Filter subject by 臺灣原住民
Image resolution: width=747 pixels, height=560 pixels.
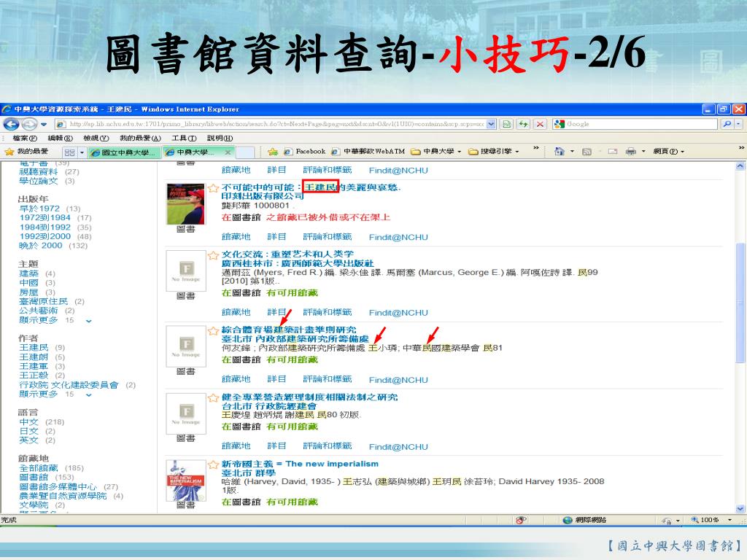(43, 301)
